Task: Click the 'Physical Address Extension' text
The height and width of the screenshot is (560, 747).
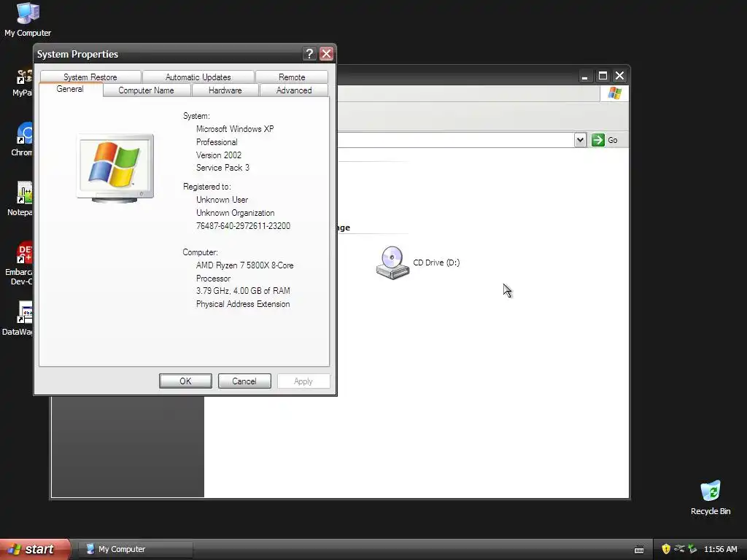Action: [x=243, y=304]
